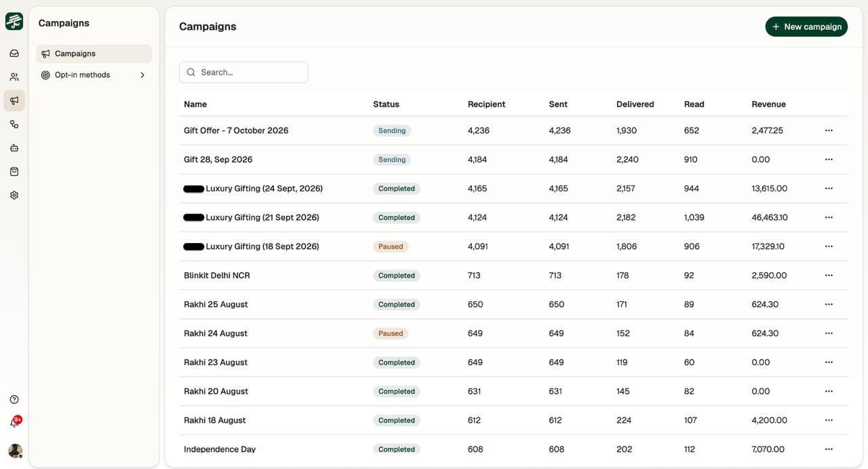Open more options for Rakhi 18 August

pyautogui.click(x=829, y=420)
